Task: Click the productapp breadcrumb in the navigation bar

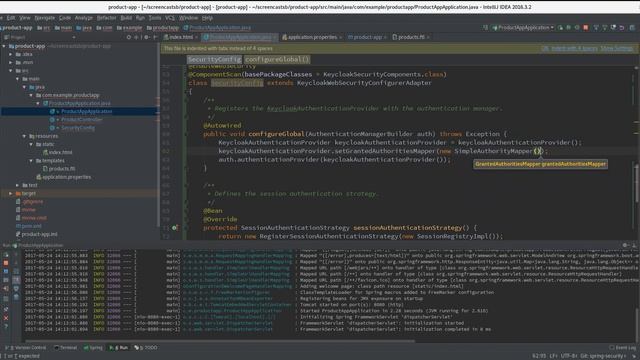Action: pos(163,28)
